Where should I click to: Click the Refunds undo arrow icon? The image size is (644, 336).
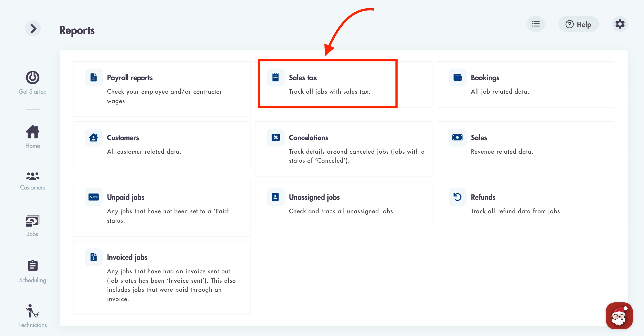(458, 197)
